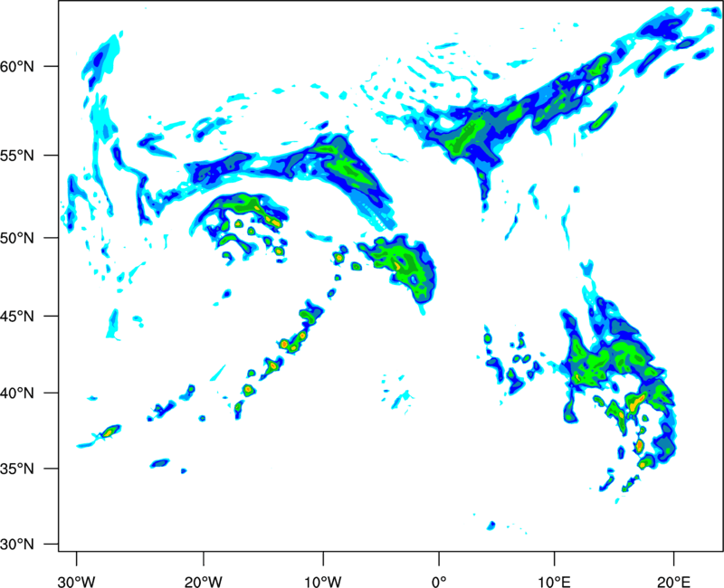The height and width of the screenshot is (588, 724).
Task: Click the 10°W longitude label
Action: click(x=323, y=582)
